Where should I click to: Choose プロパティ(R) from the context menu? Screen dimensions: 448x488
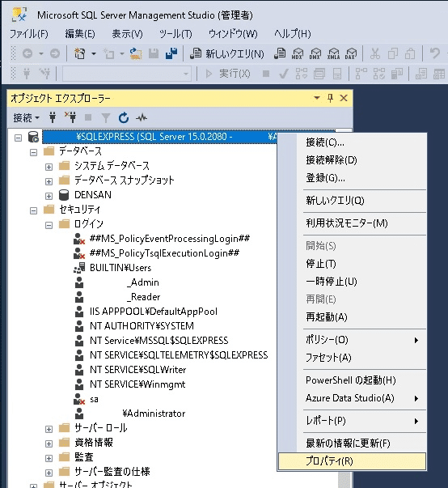point(352,461)
